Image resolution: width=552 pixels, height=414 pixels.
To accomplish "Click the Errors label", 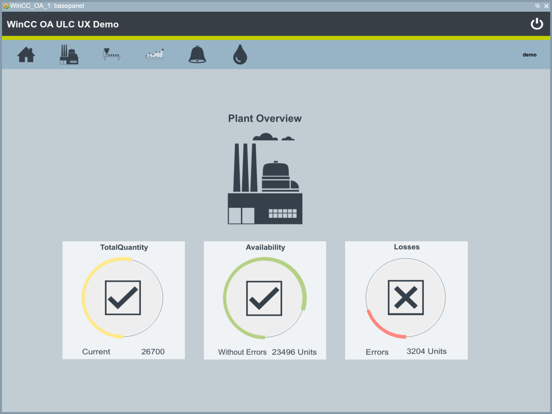I will [x=377, y=352].
